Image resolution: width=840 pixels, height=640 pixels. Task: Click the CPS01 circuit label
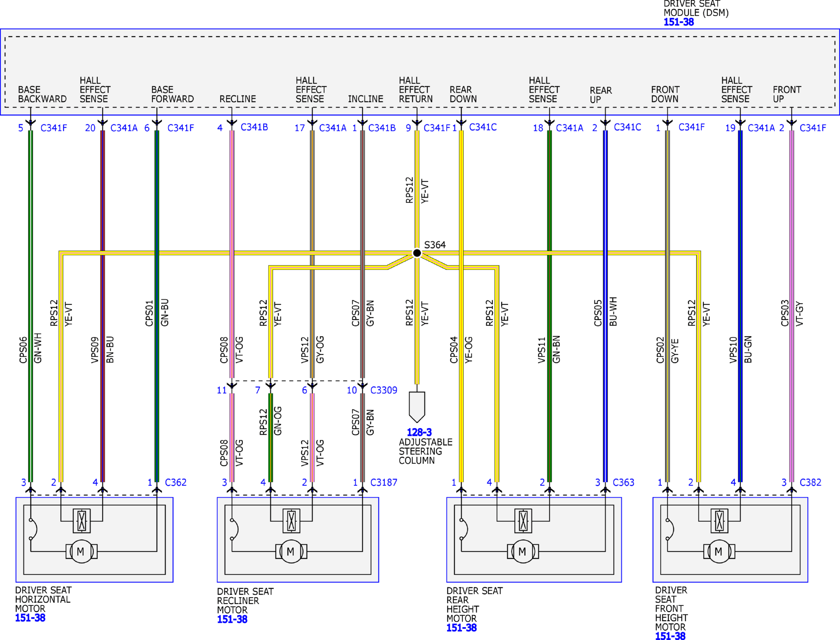pos(149,313)
